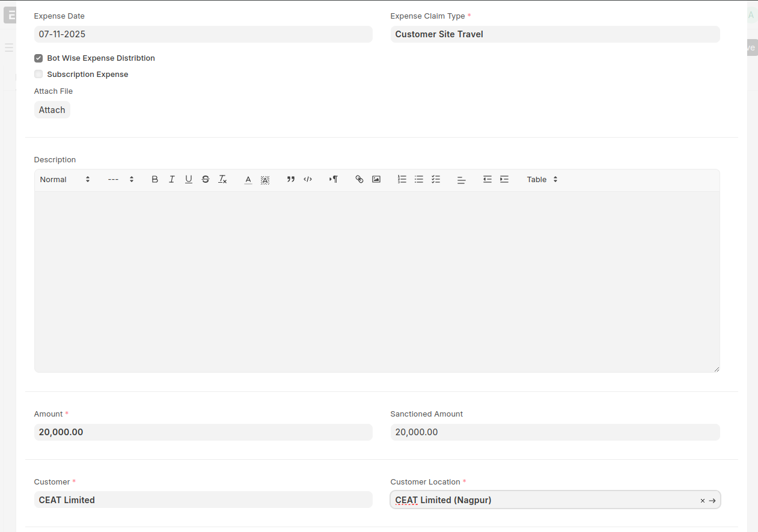The height and width of the screenshot is (532, 758).
Task: Enable the Subscription Expense checkbox
Action: [38, 75]
